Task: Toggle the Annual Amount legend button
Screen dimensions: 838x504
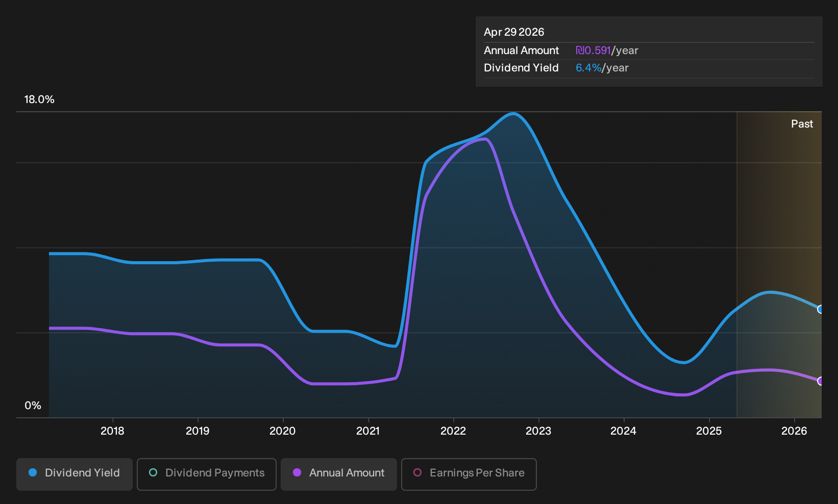Action: pos(339,474)
